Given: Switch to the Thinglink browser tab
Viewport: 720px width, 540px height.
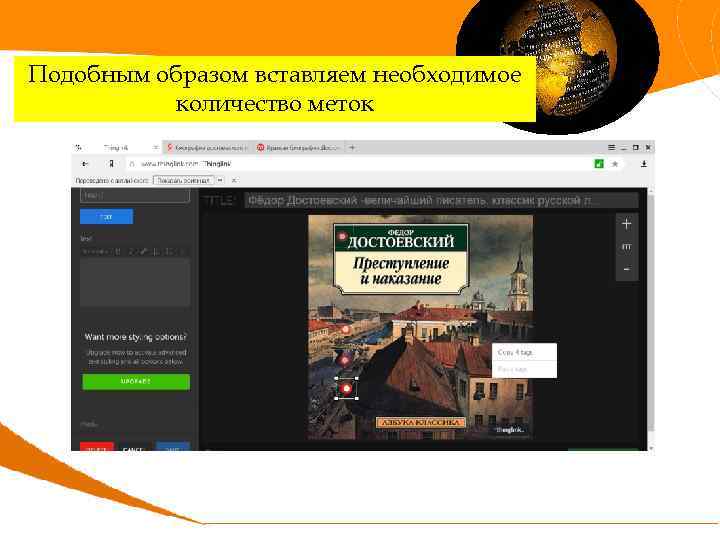Looking at the screenshot, I should click(x=116, y=147).
